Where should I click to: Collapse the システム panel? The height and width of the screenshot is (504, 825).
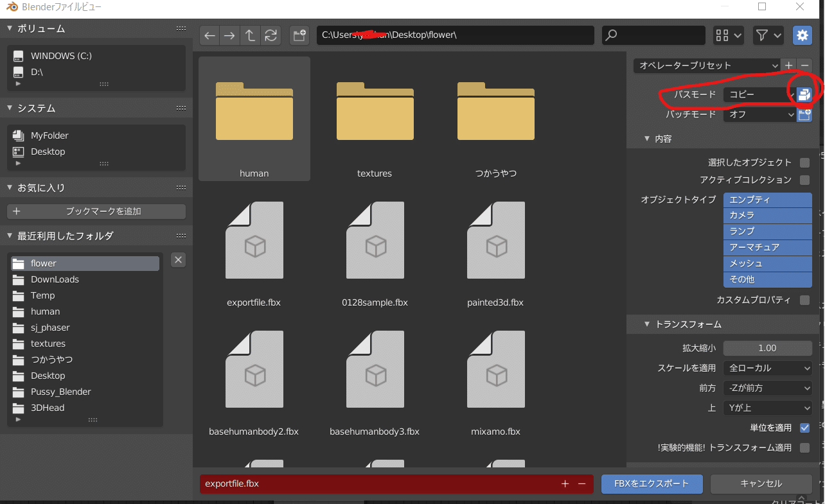click(x=10, y=108)
